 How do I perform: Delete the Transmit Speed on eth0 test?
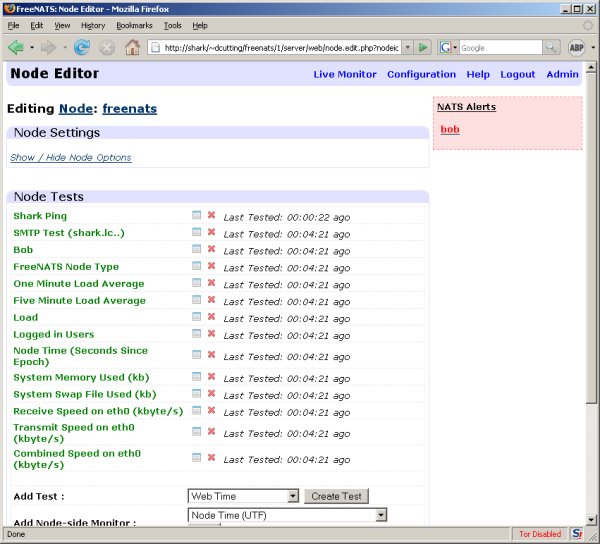tap(211, 431)
